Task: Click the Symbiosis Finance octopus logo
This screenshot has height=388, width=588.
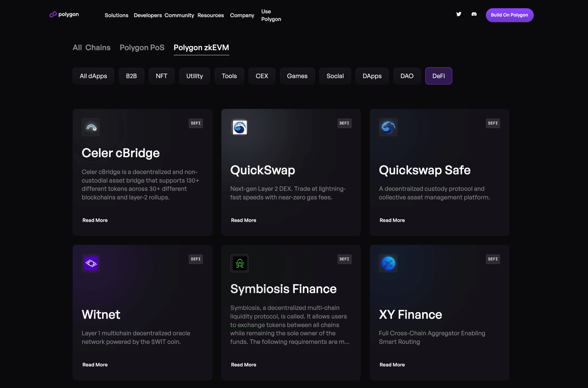Action: 239,263
